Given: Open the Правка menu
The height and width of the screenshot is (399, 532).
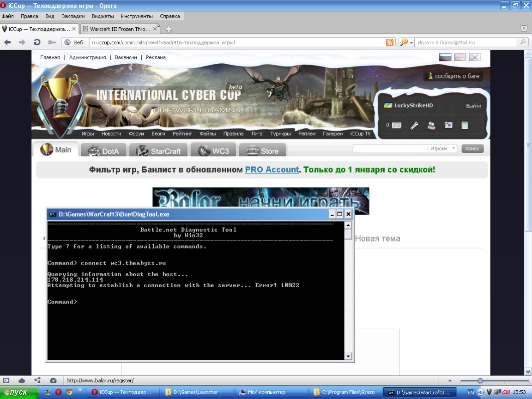Looking at the screenshot, I should pos(29,16).
